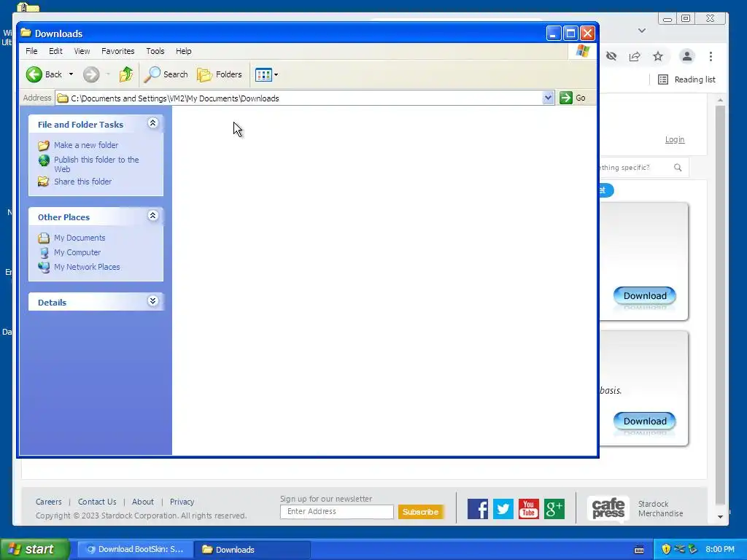The height and width of the screenshot is (560, 747).
Task: Open the YouTube icon in footer
Action: click(x=529, y=509)
